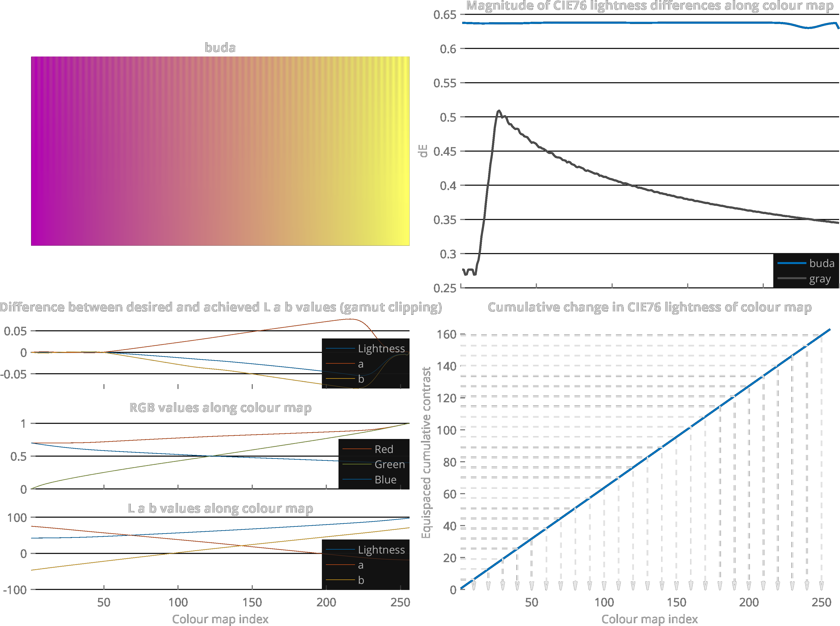The height and width of the screenshot is (626, 840).
Task: Click the buda colour map gradient image
Action: pyautogui.click(x=220, y=151)
